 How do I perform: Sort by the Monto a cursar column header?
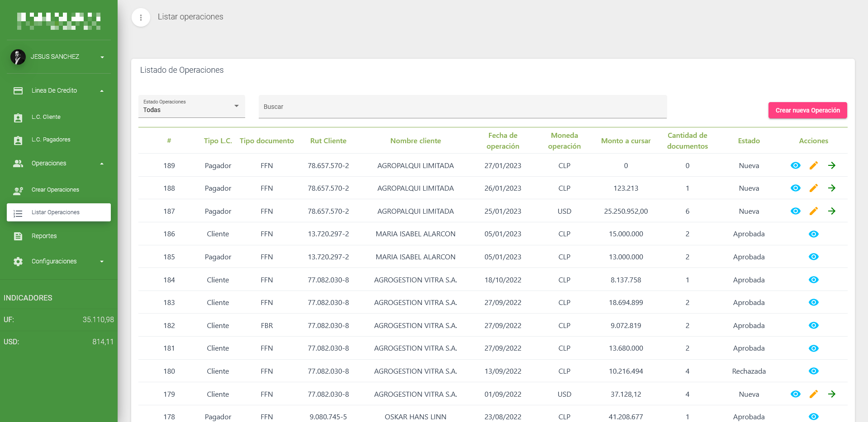pyautogui.click(x=626, y=141)
